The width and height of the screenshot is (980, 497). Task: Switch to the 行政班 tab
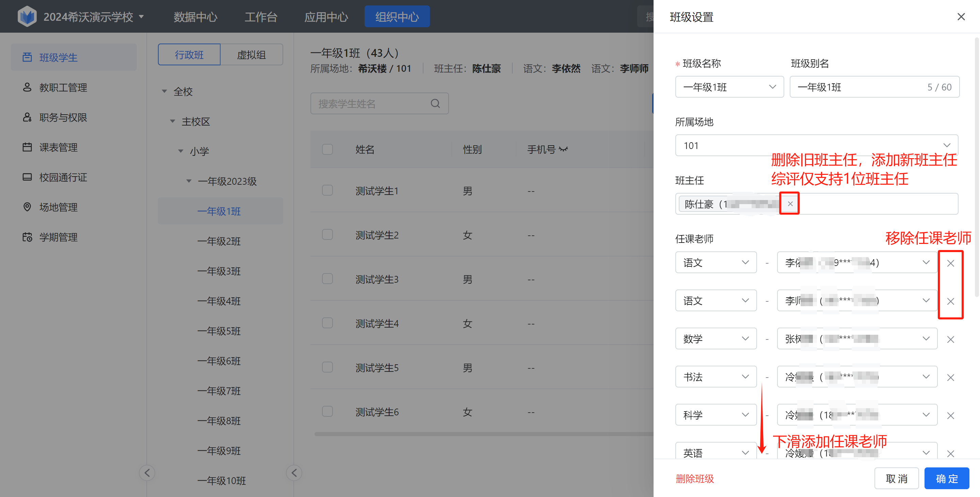point(189,54)
